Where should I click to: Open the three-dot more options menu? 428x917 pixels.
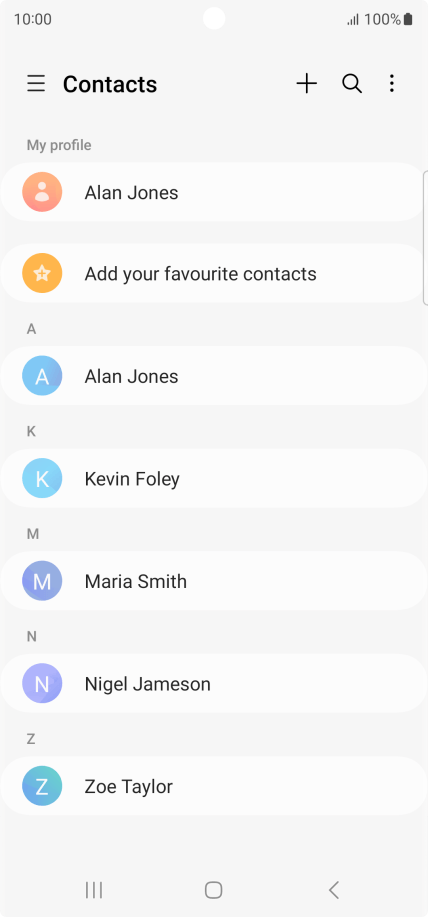click(x=392, y=84)
